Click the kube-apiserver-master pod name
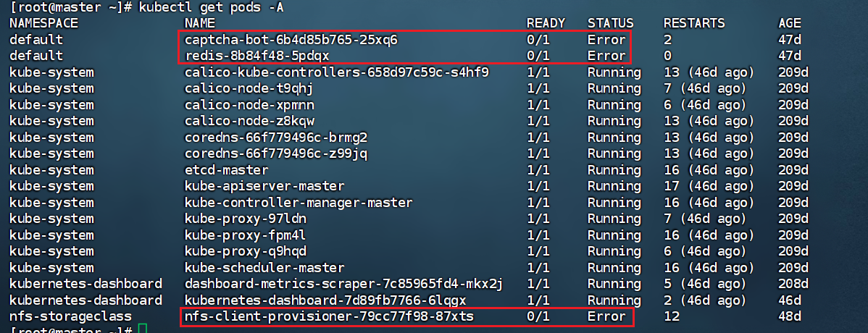 pos(264,186)
